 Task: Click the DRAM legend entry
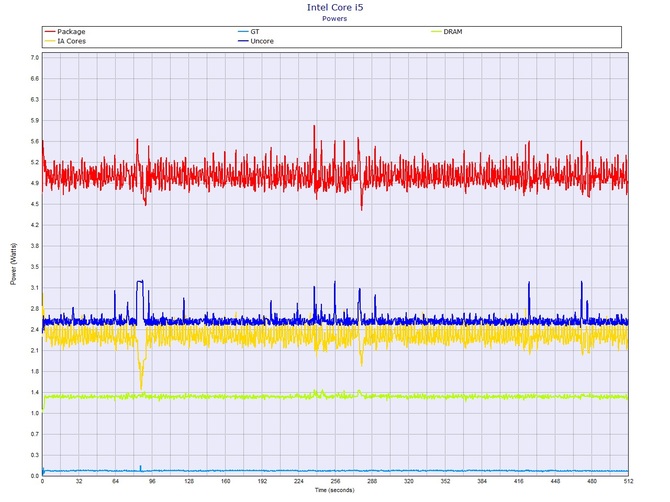click(447, 32)
